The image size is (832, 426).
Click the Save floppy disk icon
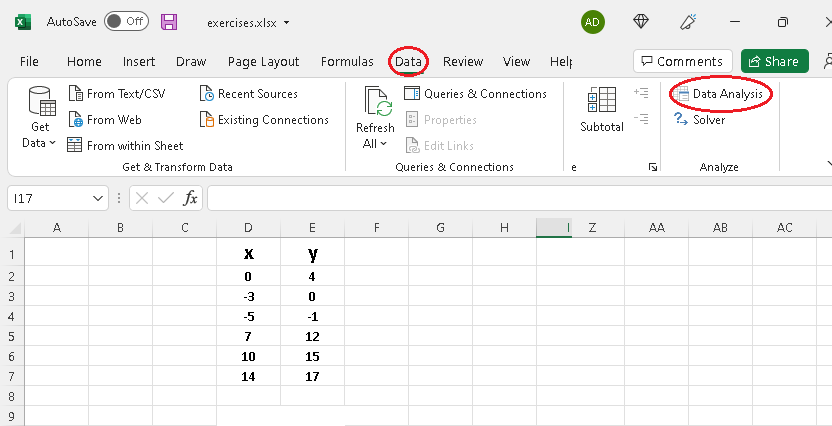(169, 22)
